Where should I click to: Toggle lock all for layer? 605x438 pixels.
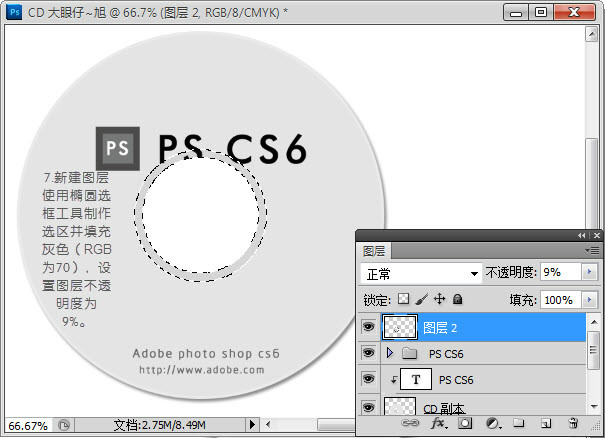point(457,299)
